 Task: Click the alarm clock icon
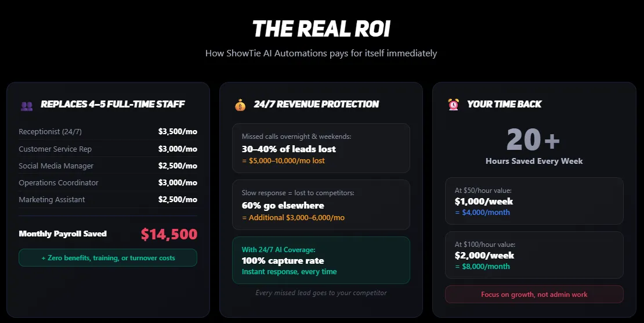click(x=453, y=105)
